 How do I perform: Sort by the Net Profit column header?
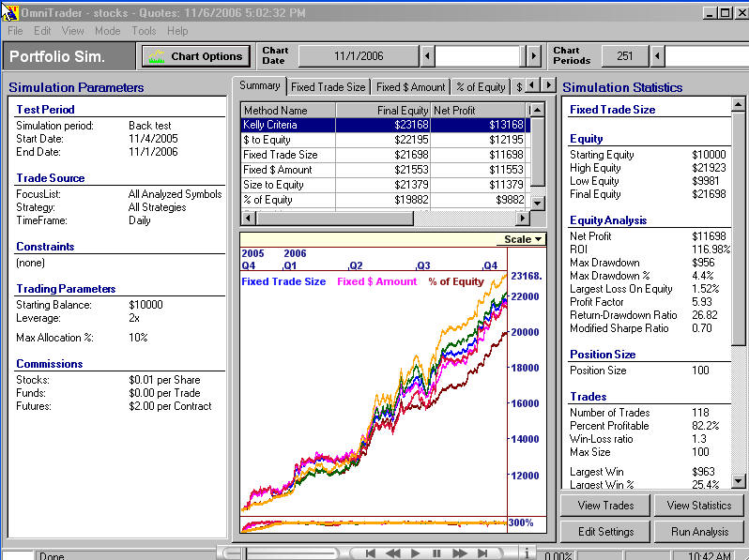click(x=478, y=111)
